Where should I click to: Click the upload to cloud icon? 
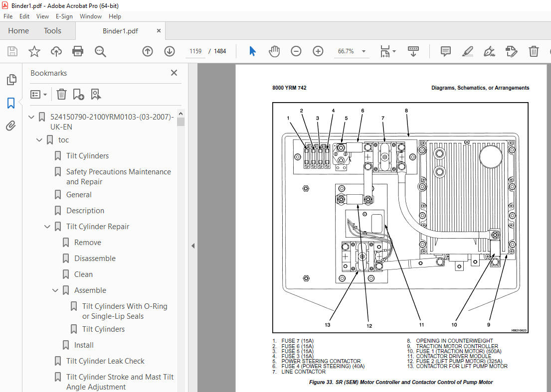pyautogui.click(x=56, y=51)
